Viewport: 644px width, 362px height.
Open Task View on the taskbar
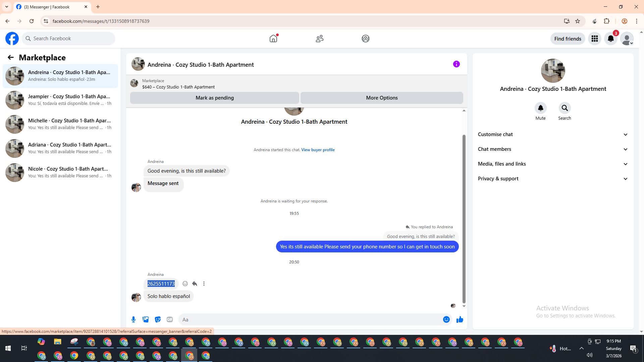(24, 348)
